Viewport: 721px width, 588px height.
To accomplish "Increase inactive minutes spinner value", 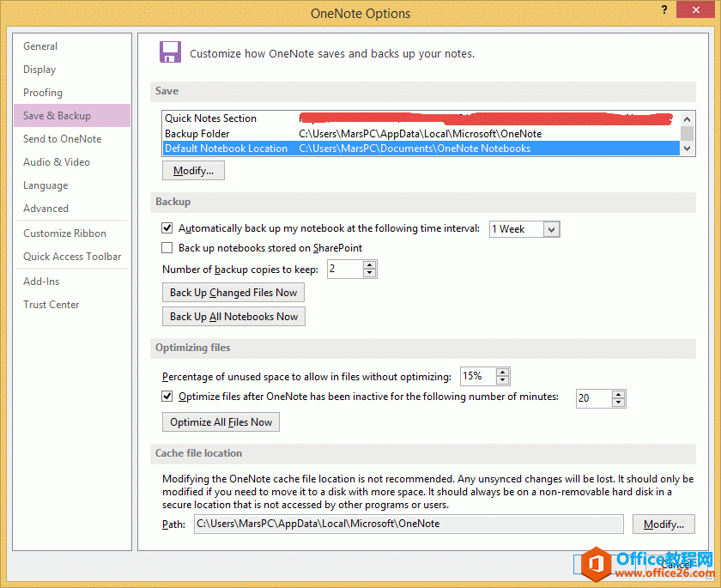I will pos(618,394).
